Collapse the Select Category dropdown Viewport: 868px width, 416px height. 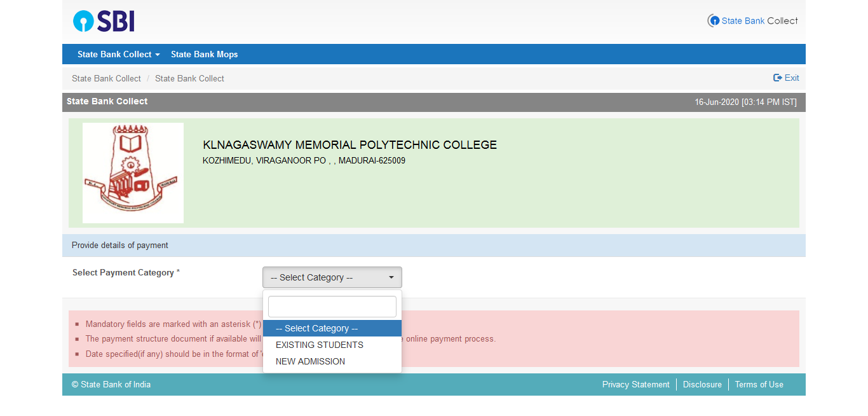pos(332,277)
